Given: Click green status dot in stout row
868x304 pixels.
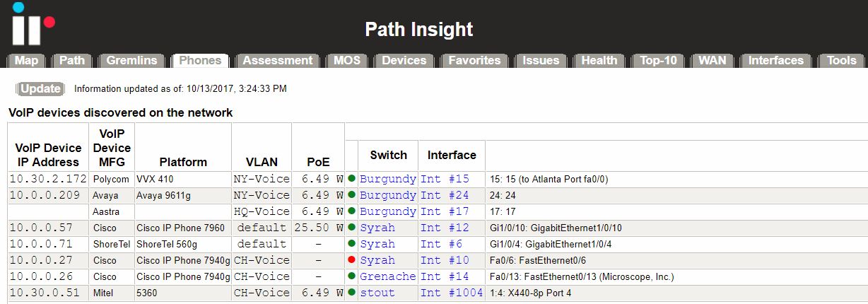Looking at the screenshot, I should coord(351,293).
